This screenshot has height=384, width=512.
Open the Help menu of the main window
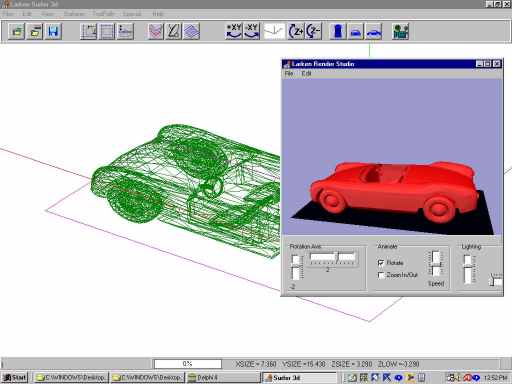158,14
